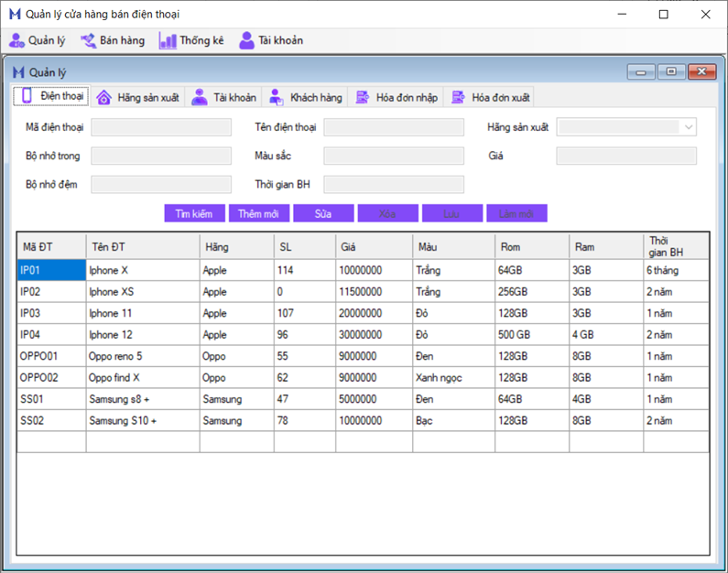Click the Quản lý child window logo
This screenshot has height=573, width=728.
coord(18,72)
